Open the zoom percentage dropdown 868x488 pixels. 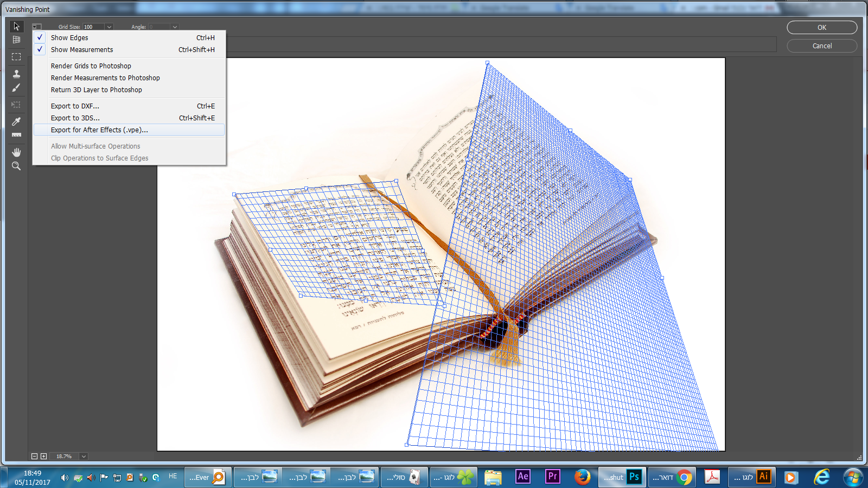point(84,457)
